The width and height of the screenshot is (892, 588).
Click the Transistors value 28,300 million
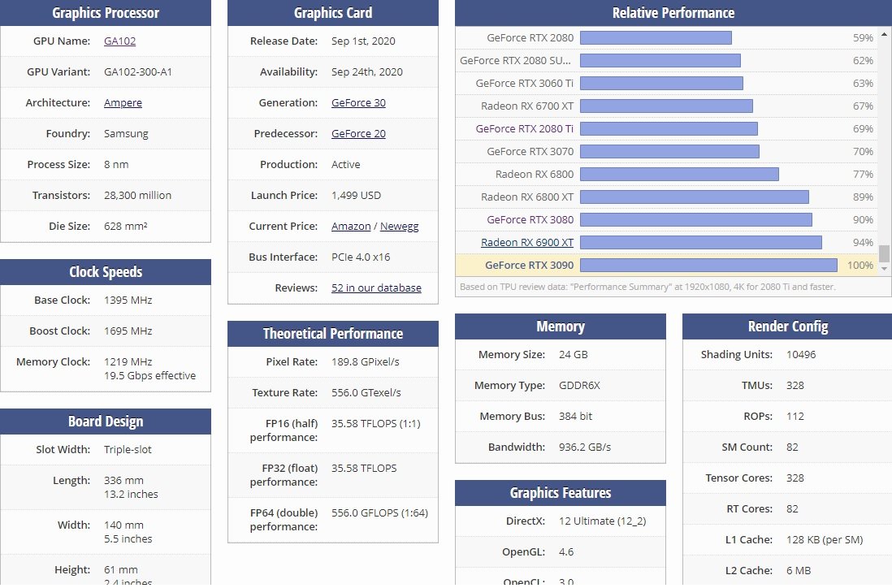pyautogui.click(x=137, y=195)
